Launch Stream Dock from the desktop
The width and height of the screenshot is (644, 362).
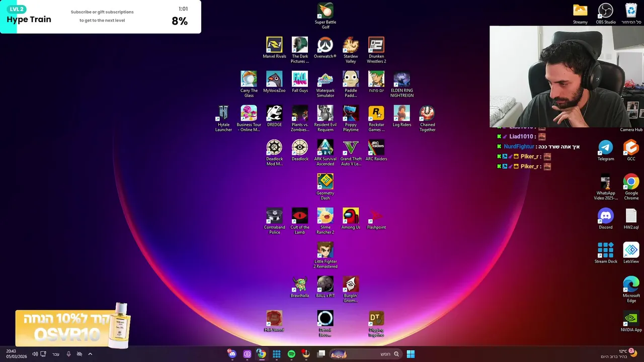(606, 253)
